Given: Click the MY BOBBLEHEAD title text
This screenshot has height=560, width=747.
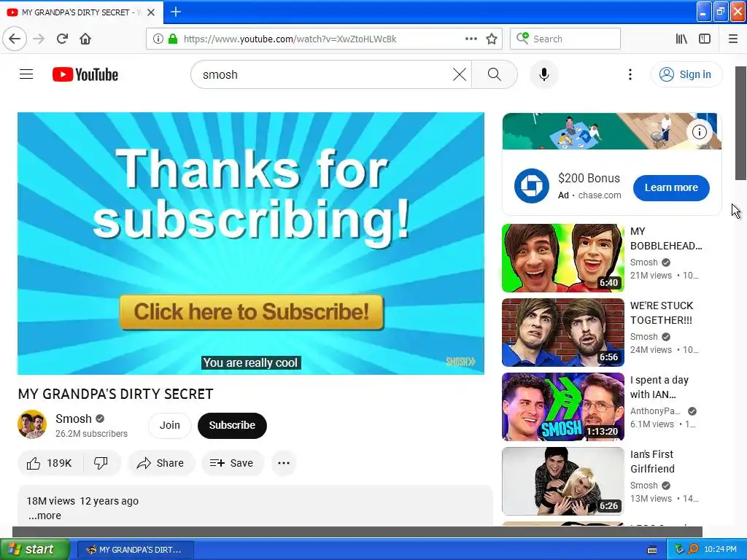Looking at the screenshot, I should 665,238.
